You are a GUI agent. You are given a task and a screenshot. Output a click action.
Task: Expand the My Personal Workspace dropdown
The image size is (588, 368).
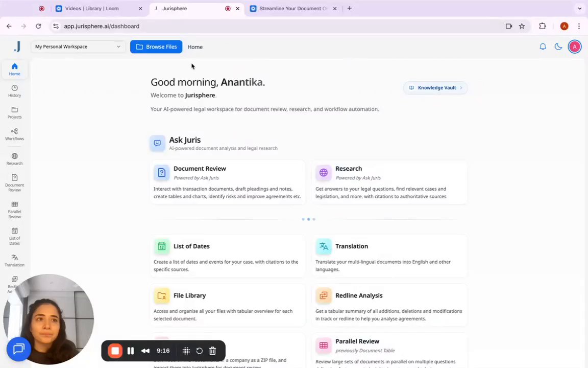point(78,47)
